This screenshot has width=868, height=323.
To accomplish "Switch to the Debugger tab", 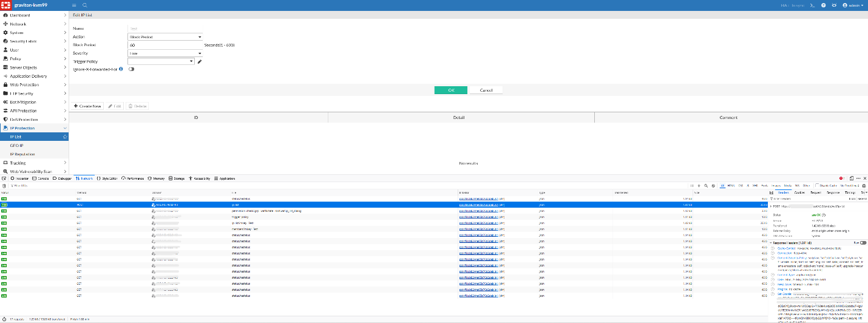I will (62, 178).
